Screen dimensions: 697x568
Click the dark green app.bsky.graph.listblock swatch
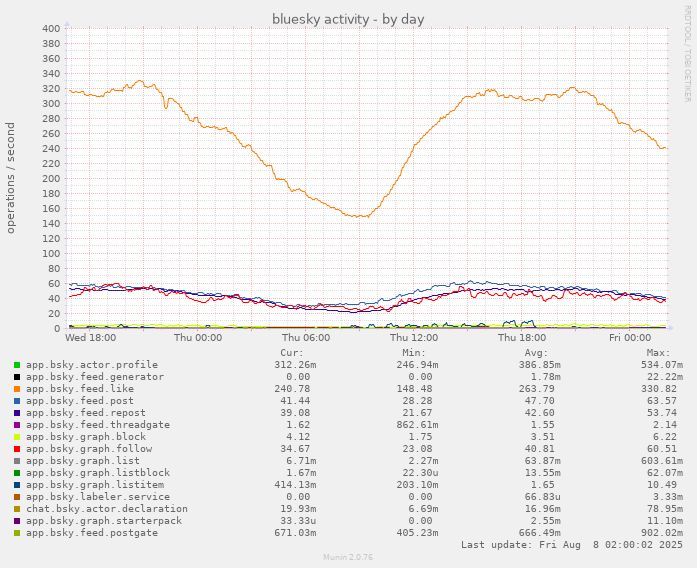(17, 473)
